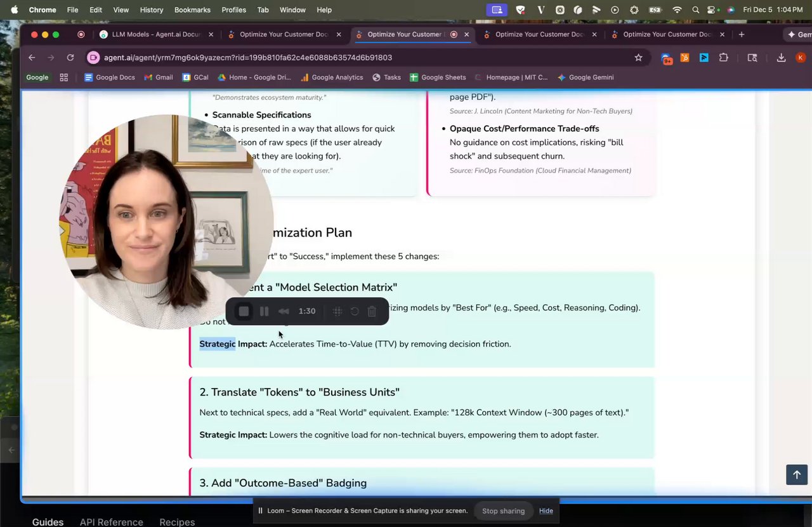Open the Help menu
The image size is (812, 527).
click(x=324, y=10)
